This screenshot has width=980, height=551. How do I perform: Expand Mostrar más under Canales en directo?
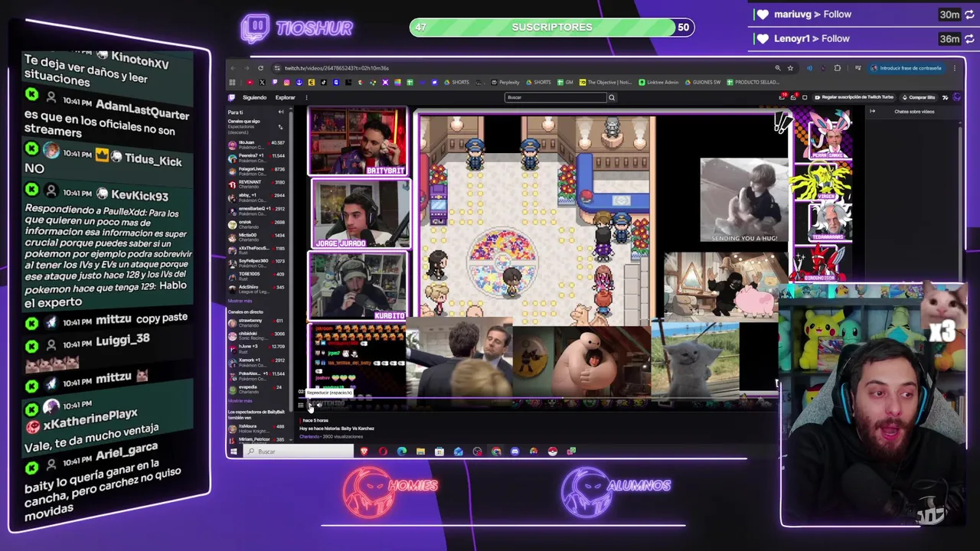[x=240, y=401]
